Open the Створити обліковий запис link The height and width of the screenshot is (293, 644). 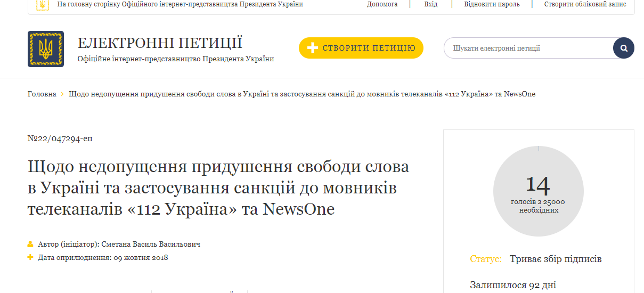[x=585, y=4]
